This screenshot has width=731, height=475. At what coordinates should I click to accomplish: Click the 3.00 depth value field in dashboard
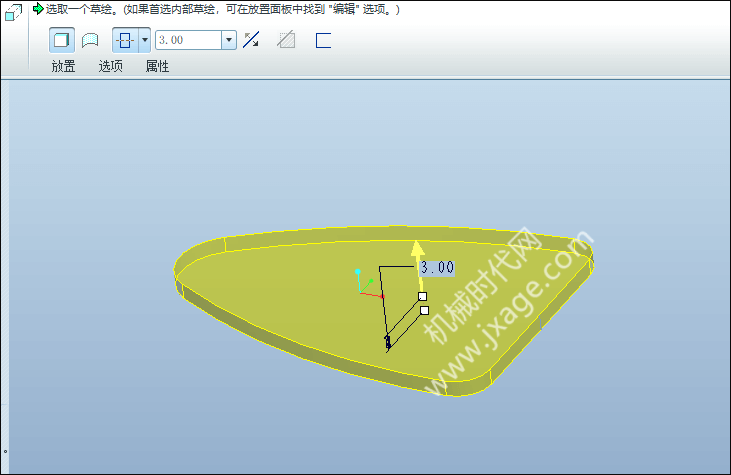pyautogui.click(x=188, y=40)
